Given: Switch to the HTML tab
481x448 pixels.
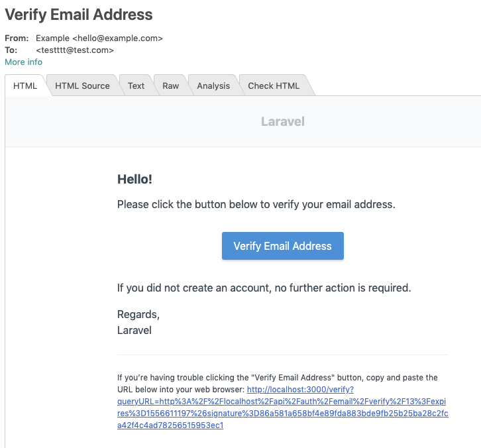Looking at the screenshot, I should coord(25,85).
